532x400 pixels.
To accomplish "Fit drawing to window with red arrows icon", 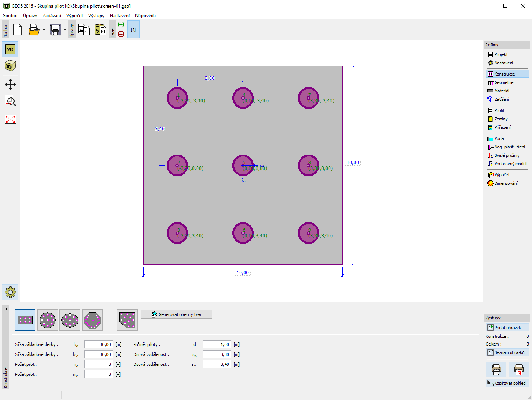I will (x=10, y=119).
